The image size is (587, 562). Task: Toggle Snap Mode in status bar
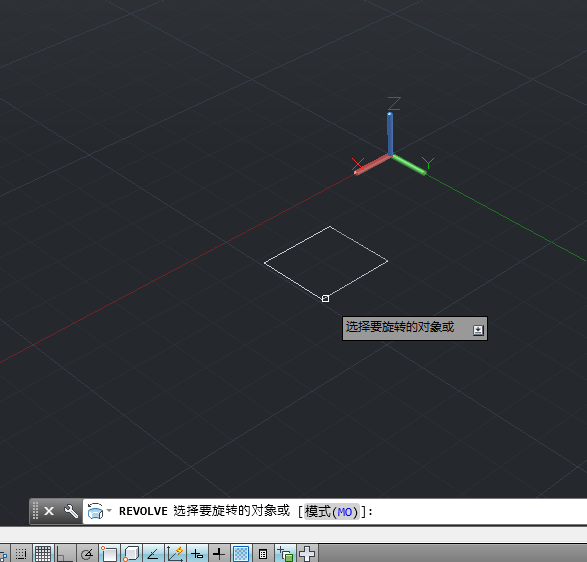point(21,554)
